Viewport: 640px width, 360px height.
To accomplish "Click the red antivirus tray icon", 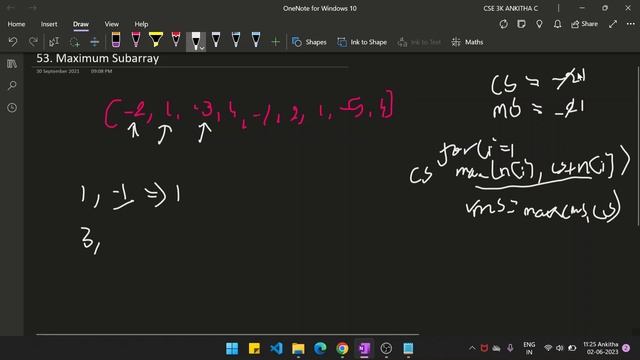I will (484, 348).
